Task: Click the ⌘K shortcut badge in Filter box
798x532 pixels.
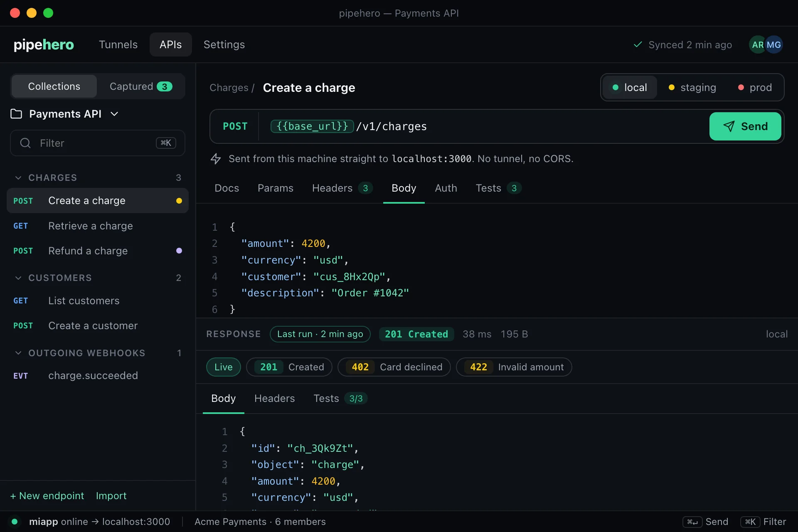Action: point(166,143)
